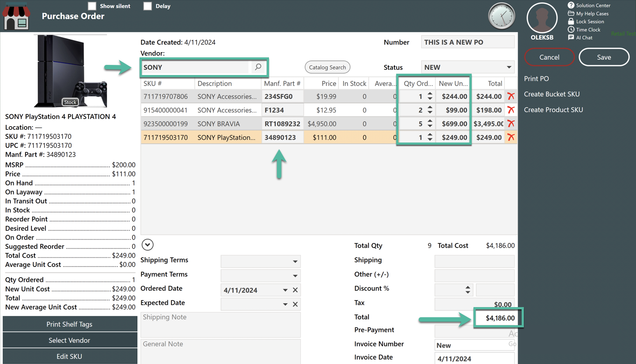Click the OLEKSB user avatar
This screenshot has width=636, height=364.
point(542,18)
